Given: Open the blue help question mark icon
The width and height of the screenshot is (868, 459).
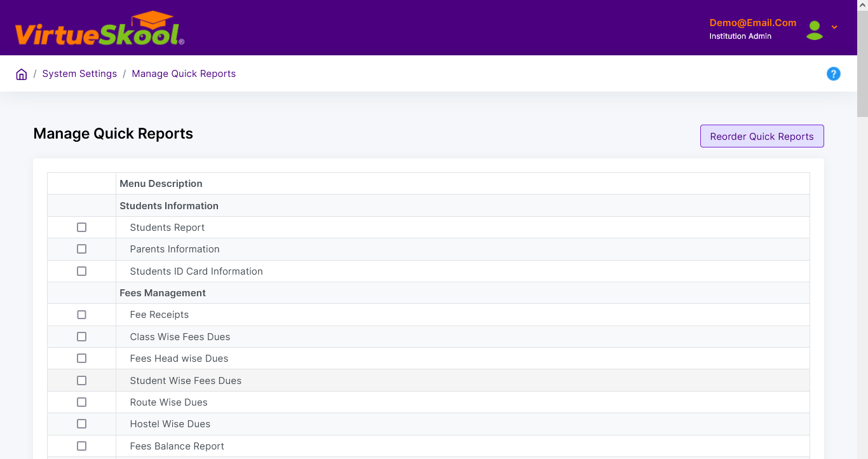Looking at the screenshot, I should pyautogui.click(x=834, y=74).
